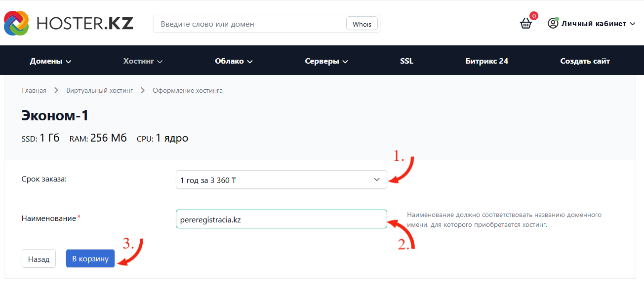The width and height of the screenshot is (644, 289).
Task: Open the shopping cart basket icon
Action: point(526,24)
